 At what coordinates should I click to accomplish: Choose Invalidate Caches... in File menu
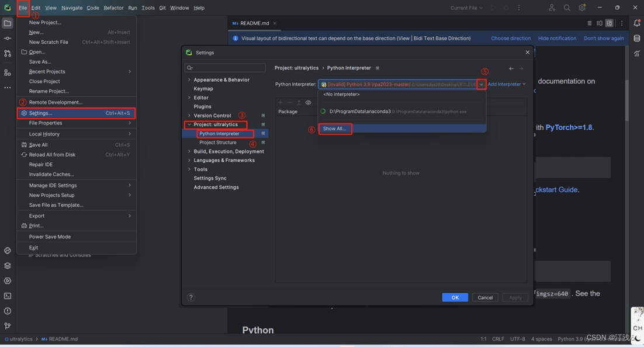click(77, 174)
